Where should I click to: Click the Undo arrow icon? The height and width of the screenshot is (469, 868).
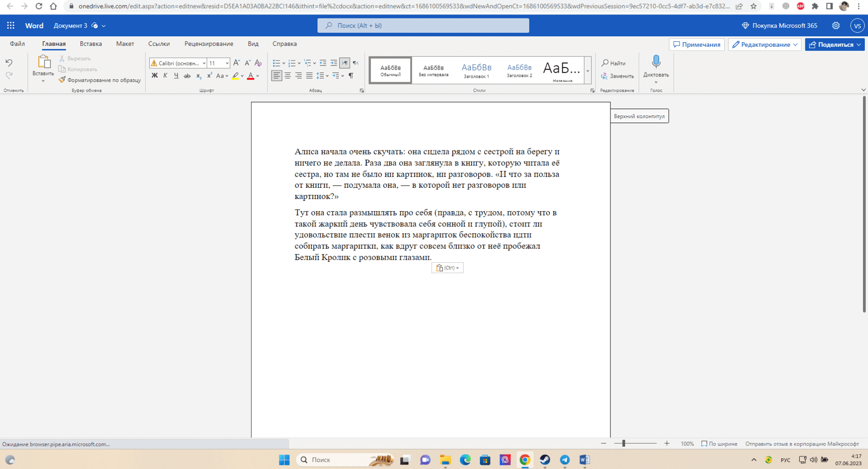[x=9, y=63]
